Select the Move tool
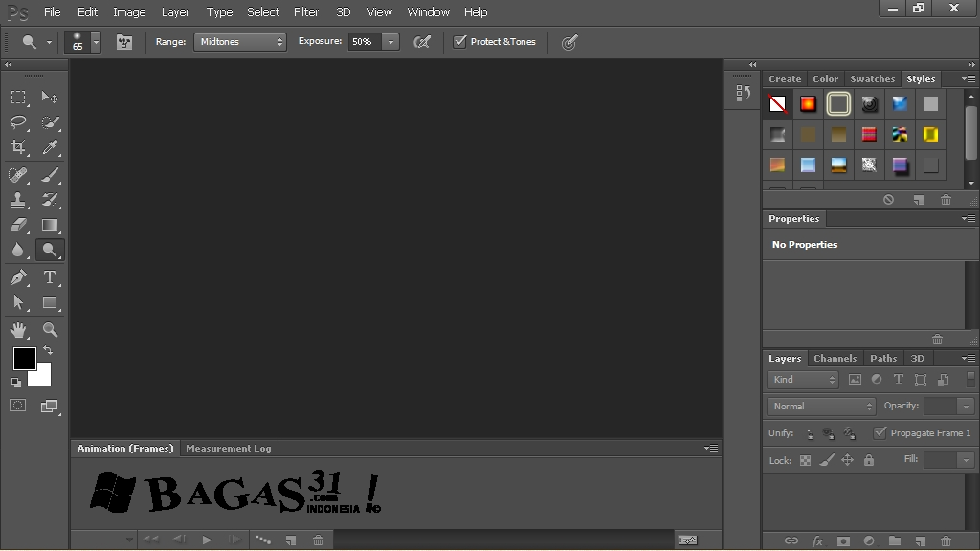The height and width of the screenshot is (551, 980). point(50,97)
